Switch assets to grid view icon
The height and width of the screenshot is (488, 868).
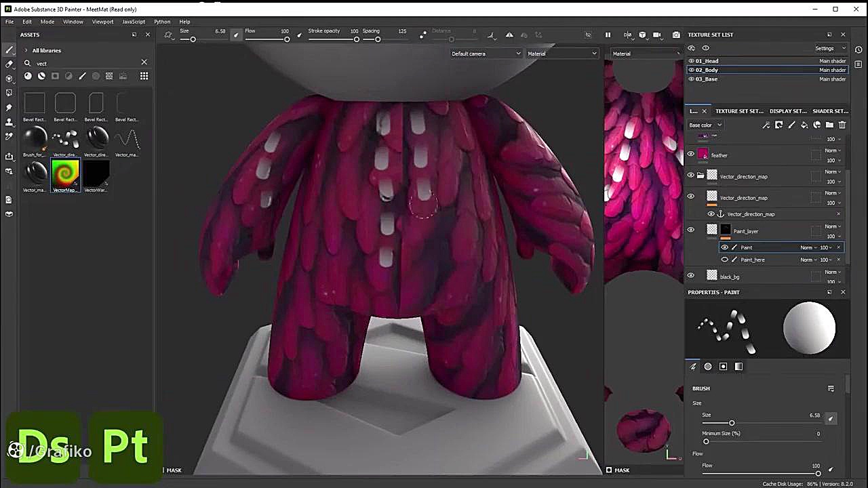(x=144, y=76)
